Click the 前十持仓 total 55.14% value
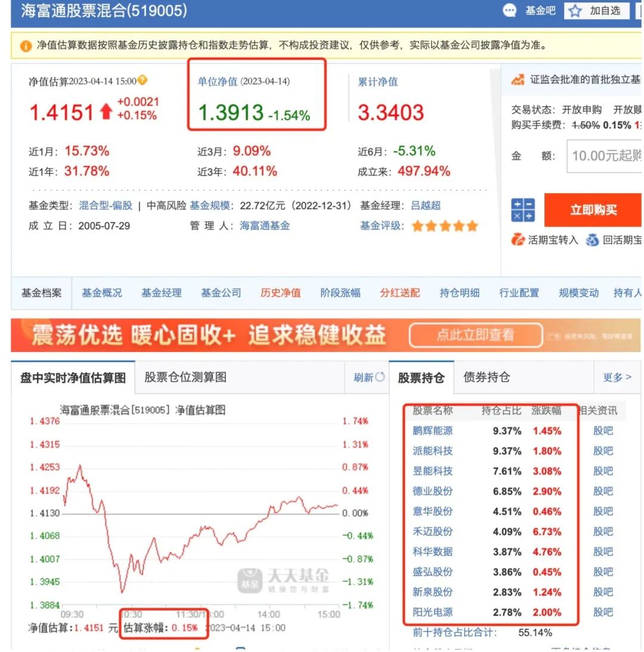This screenshot has height=652, width=644. tap(535, 632)
